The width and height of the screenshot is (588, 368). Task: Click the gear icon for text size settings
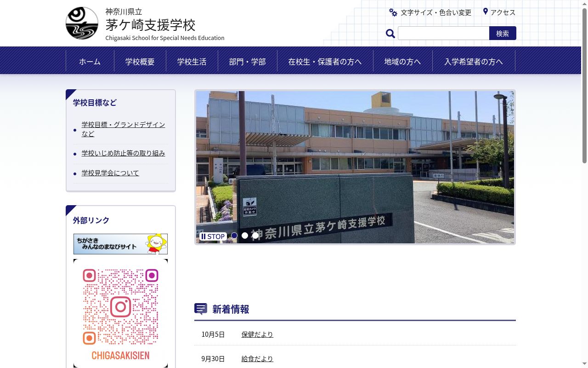(x=393, y=12)
